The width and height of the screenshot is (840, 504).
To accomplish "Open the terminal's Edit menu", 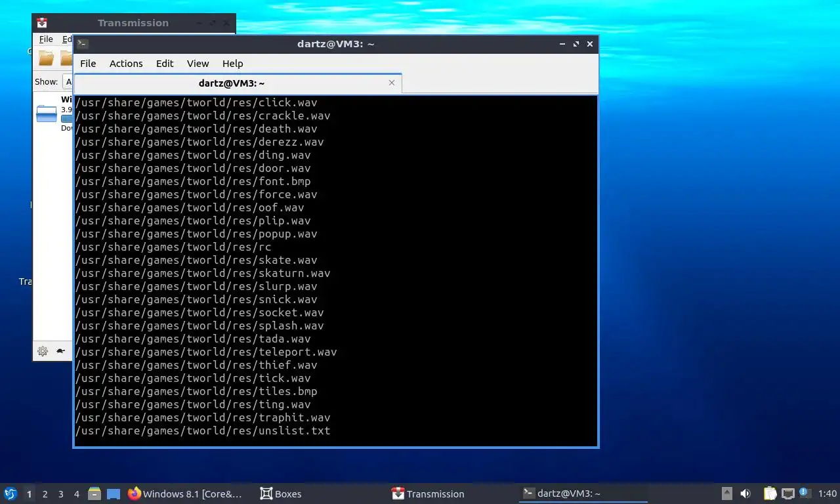I will pyautogui.click(x=165, y=64).
